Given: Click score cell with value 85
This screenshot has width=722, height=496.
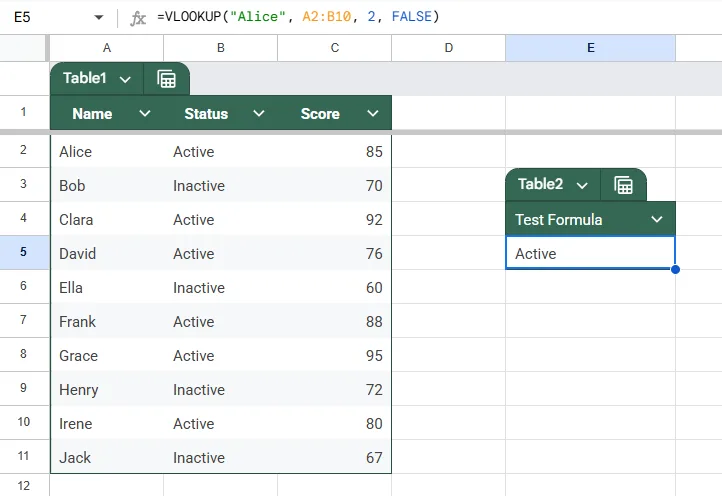Looking at the screenshot, I should (x=335, y=152).
